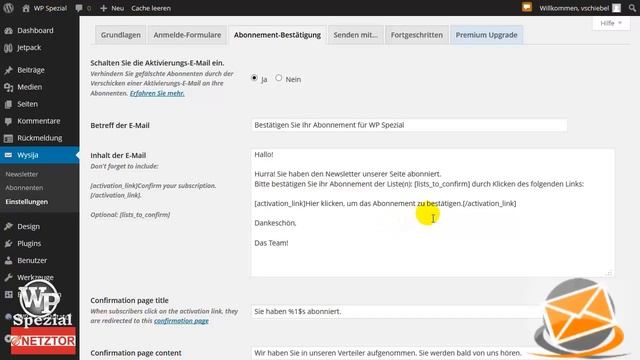The height and width of the screenshot is (360, 640).
Task: Click the Jetpack sidebar icon
Action: (x=8, y=48)
